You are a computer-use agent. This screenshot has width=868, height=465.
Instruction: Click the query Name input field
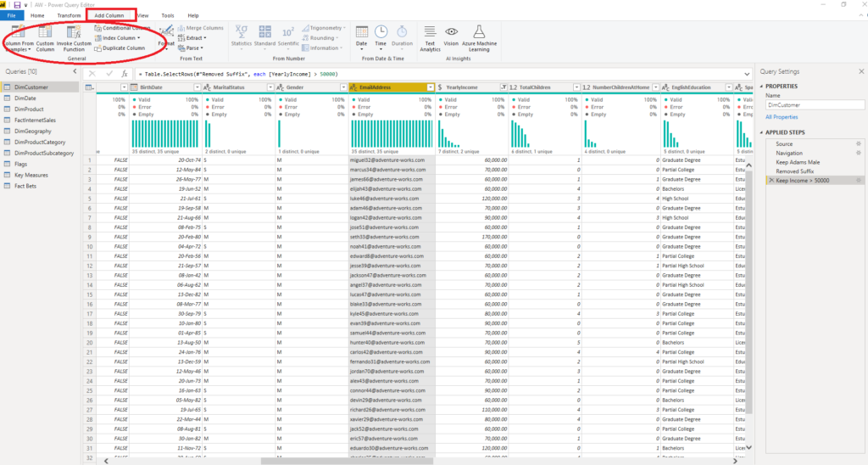coord(815,104)
